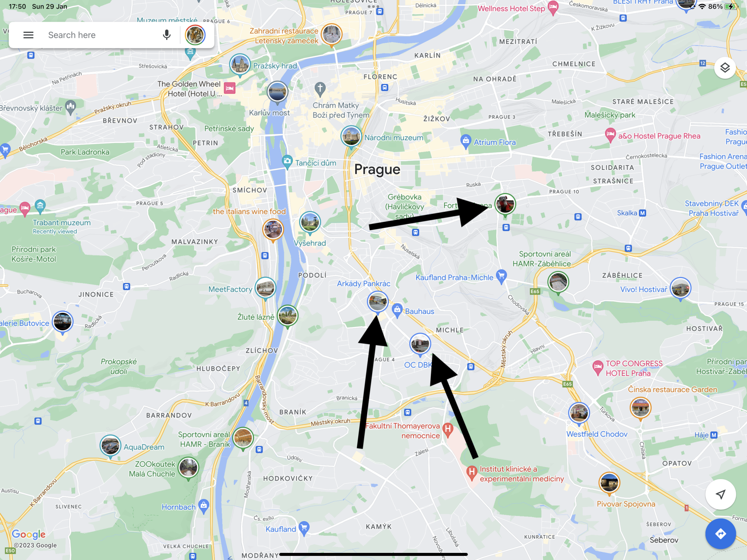
Task: Select the Tančící dům landmark pin
Action: tap(287, 160)
